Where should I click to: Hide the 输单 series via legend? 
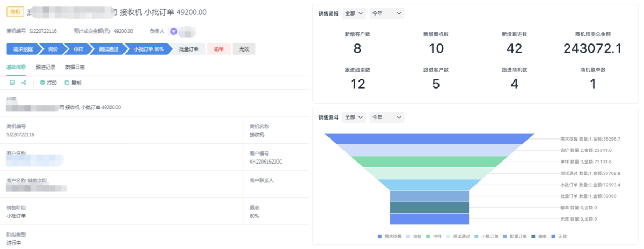pyautogui.click(x=539, y=236)
